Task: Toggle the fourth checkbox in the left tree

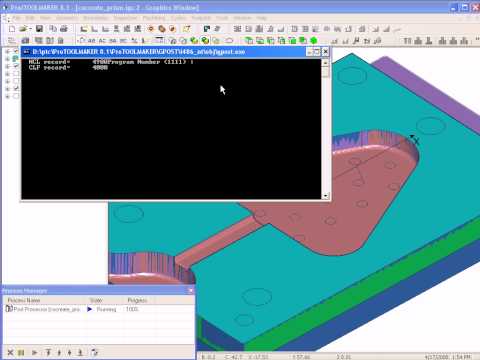Action: pos(16,74)
